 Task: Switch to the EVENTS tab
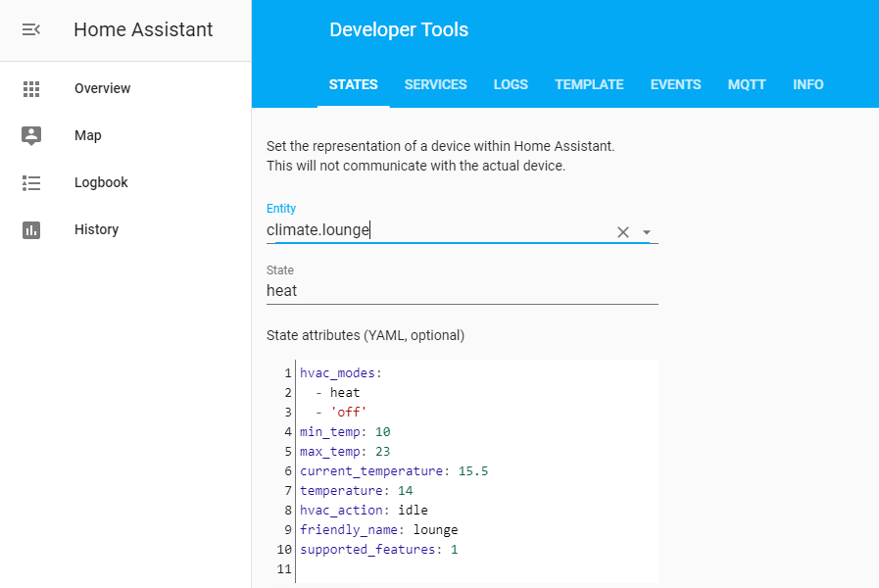675,84
